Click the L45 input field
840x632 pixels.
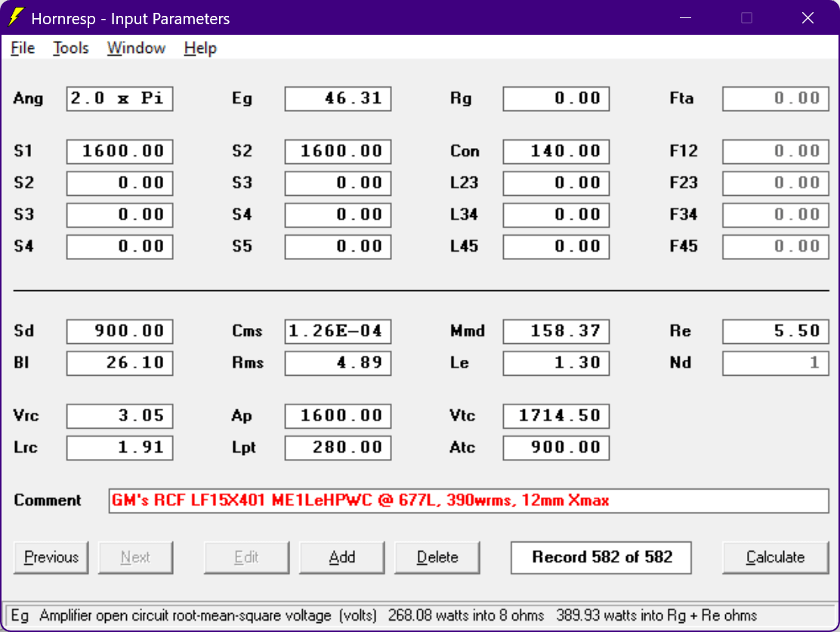tap(556, 246)
